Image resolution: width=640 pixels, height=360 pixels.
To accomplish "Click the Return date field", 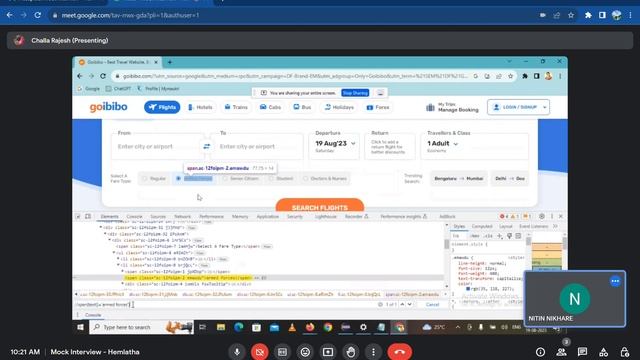I will pos(389,146).
